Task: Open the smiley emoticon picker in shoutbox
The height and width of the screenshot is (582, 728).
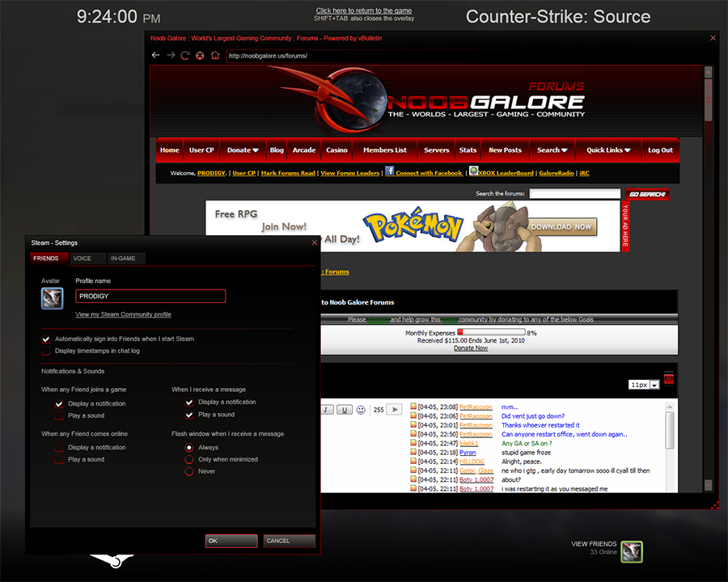Action: 361,410
